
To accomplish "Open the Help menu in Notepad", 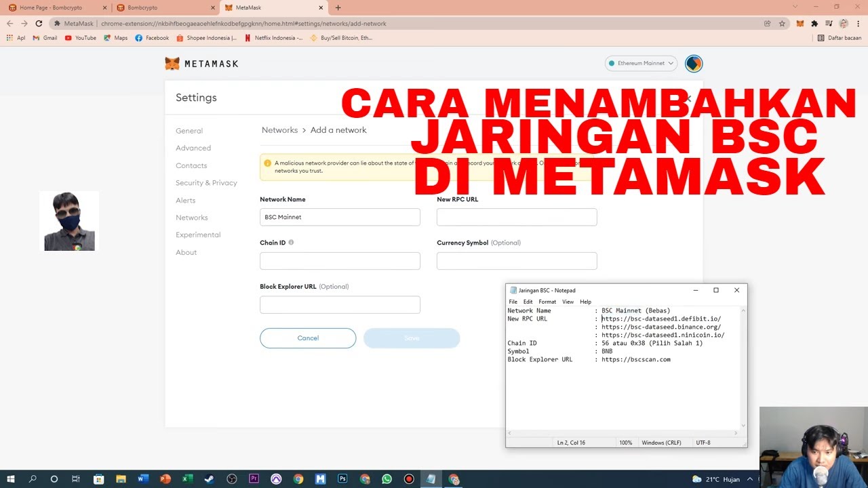I will point(585,302).
